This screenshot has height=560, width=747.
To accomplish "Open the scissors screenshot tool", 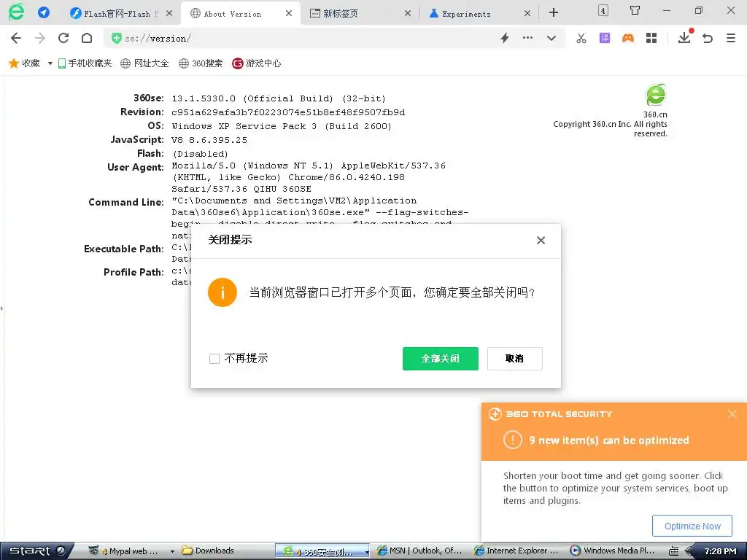I will click(581, 38).
